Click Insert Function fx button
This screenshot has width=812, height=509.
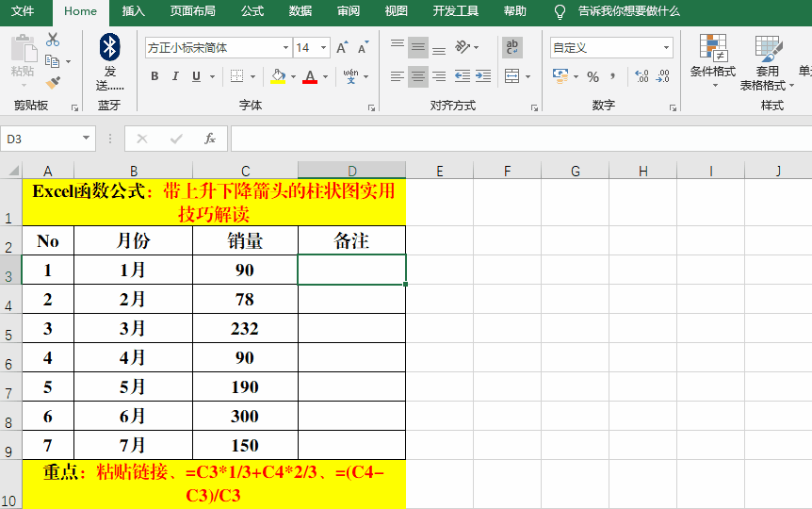[210, 139]
